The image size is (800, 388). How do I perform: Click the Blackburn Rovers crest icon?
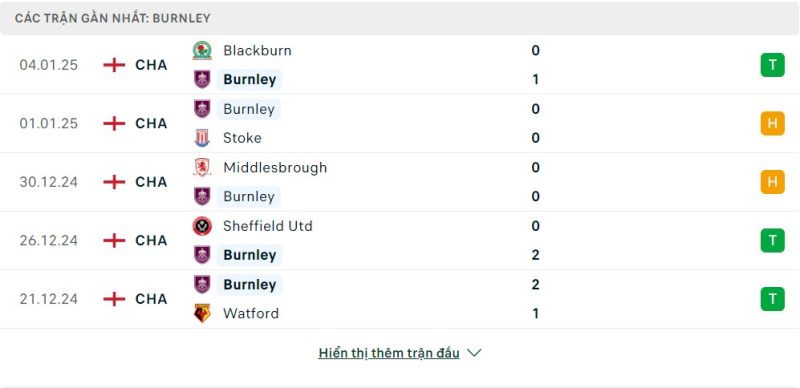point(202,51)
